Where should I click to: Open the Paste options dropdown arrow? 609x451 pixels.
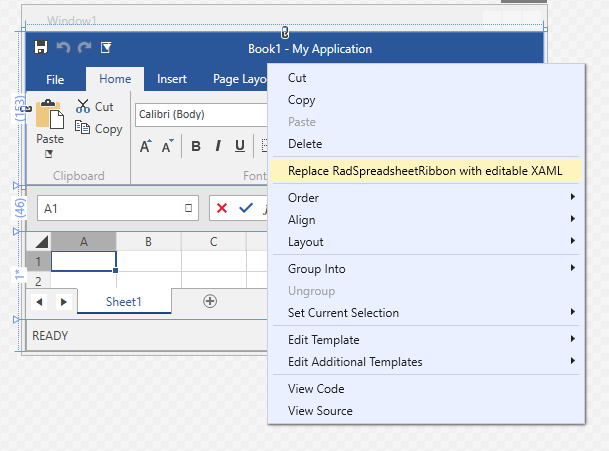pos(49,154)
